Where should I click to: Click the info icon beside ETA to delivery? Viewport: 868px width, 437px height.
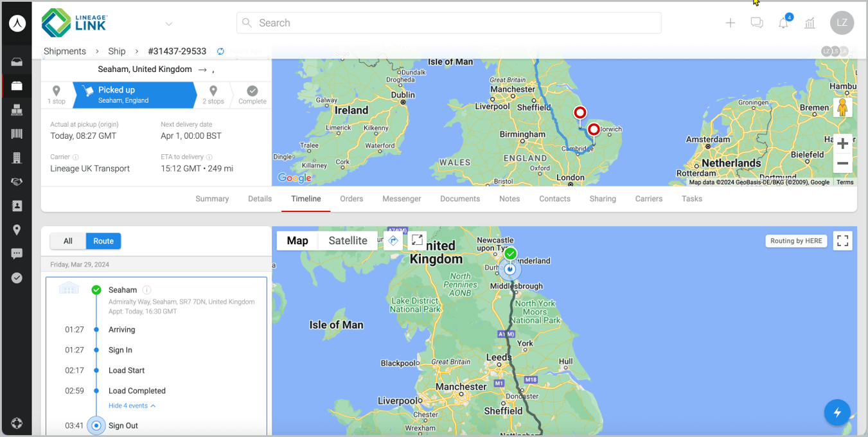tap(209, 157)
